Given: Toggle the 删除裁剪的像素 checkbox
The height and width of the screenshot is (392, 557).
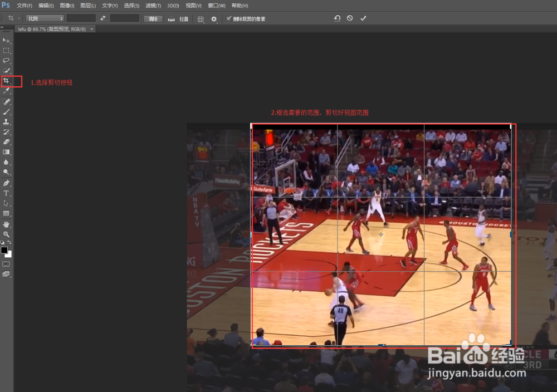Looking at the screenshot, I should (x=229, y=19).
